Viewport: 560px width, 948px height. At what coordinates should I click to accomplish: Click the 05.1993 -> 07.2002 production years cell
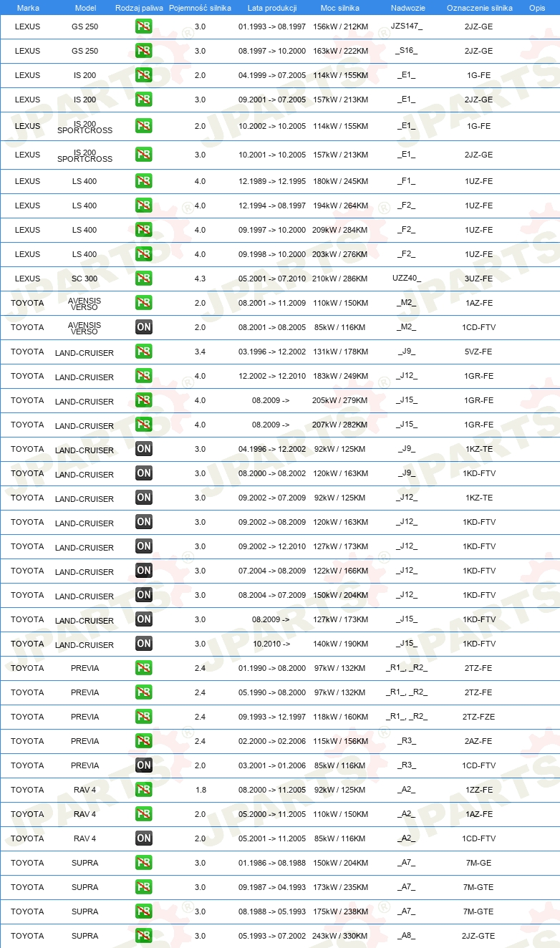pyautogui.click(x=272, y=936)
